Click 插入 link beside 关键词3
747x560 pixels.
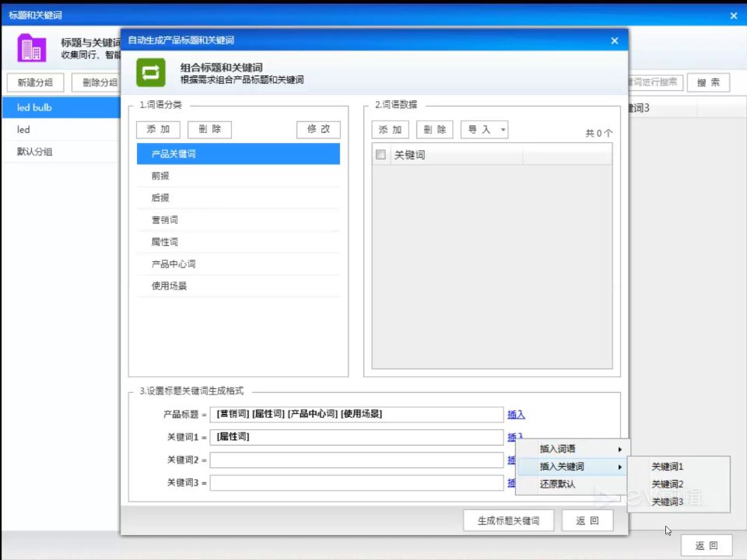512,483
